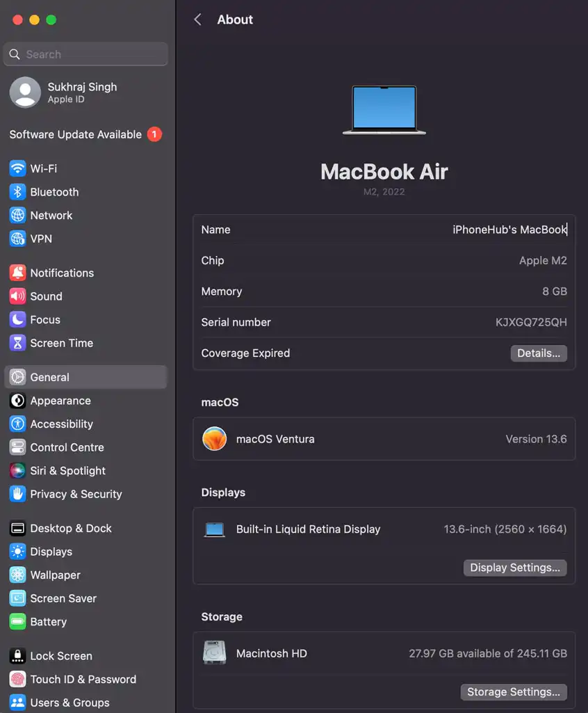The width and height of the screenshot is (588, 713).
Task: Open Siri & Spotlight icon
Action: coord(17,471)
